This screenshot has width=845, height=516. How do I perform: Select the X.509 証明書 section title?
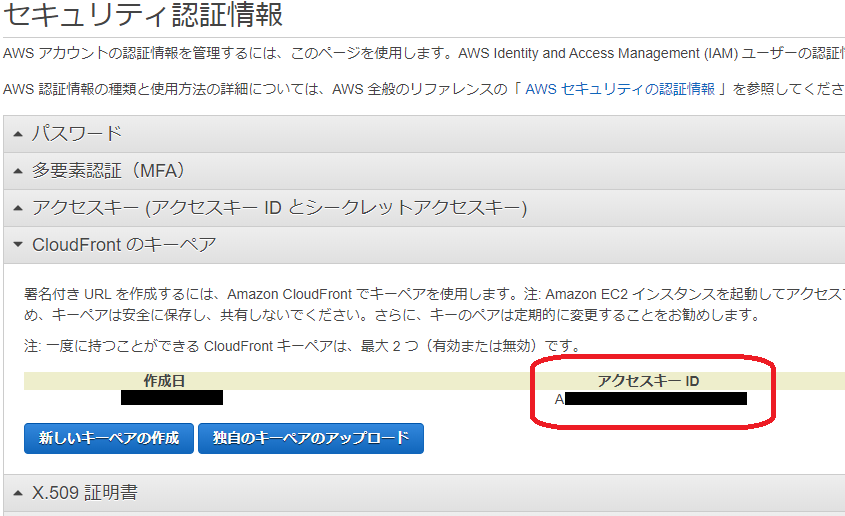(x=85, y=492)
